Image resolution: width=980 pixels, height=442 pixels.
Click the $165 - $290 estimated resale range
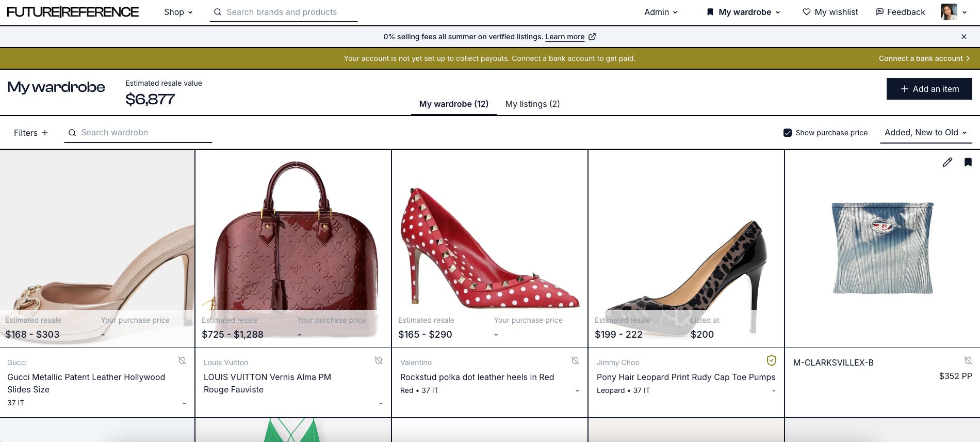425,334
